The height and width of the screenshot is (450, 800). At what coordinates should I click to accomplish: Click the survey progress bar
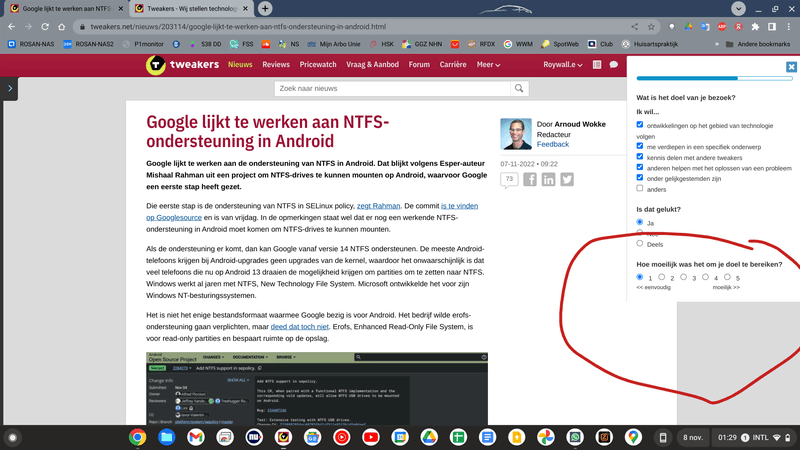tap(714, 79)
